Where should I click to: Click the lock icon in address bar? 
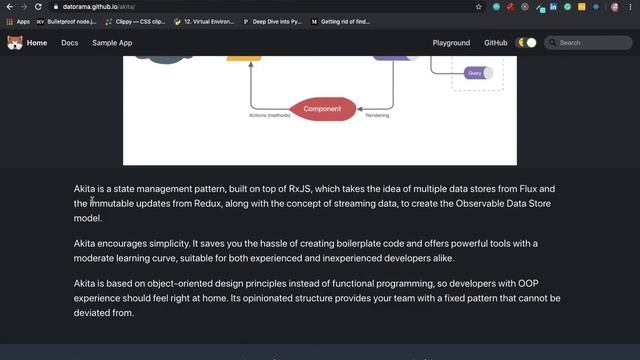[x=56, y=7]
